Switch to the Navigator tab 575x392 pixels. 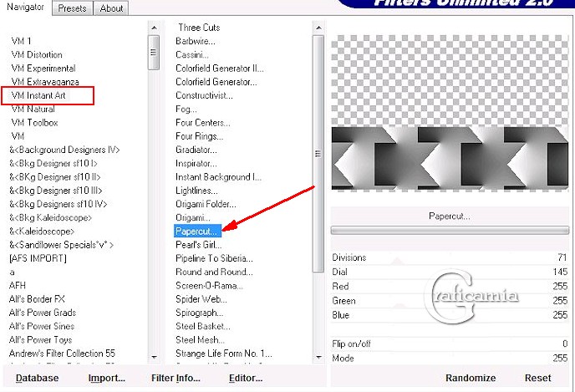(x=25, y=7)
